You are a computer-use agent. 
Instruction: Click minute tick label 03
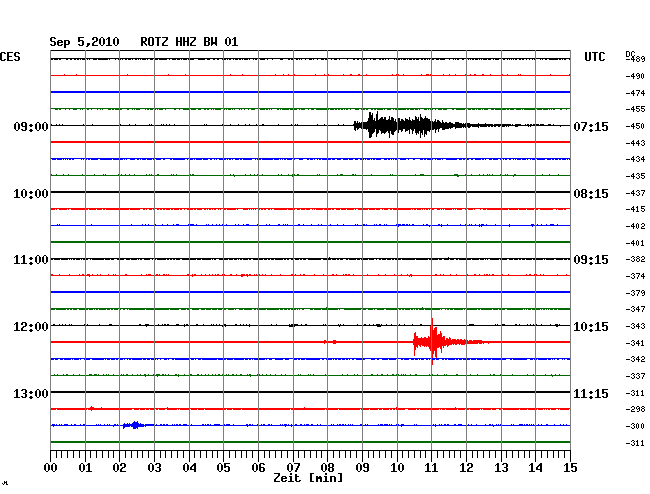[154, 468]
